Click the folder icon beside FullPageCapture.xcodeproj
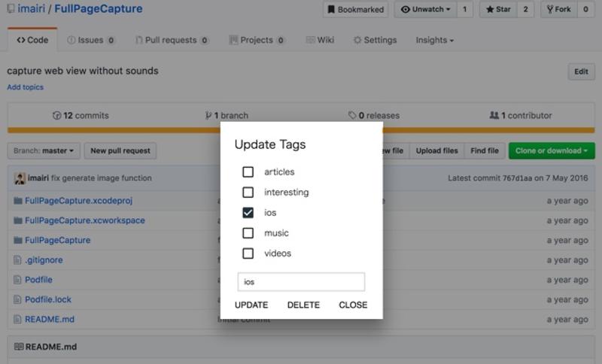 tap(17, 201)
